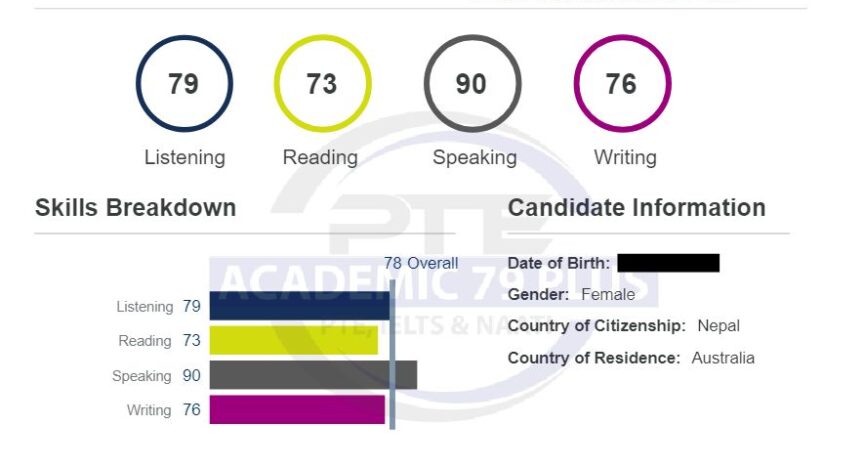Viewport: 864px width, 467px height.
Task: Click the Speaking score circle showing 90
Action: click(472, 84)
